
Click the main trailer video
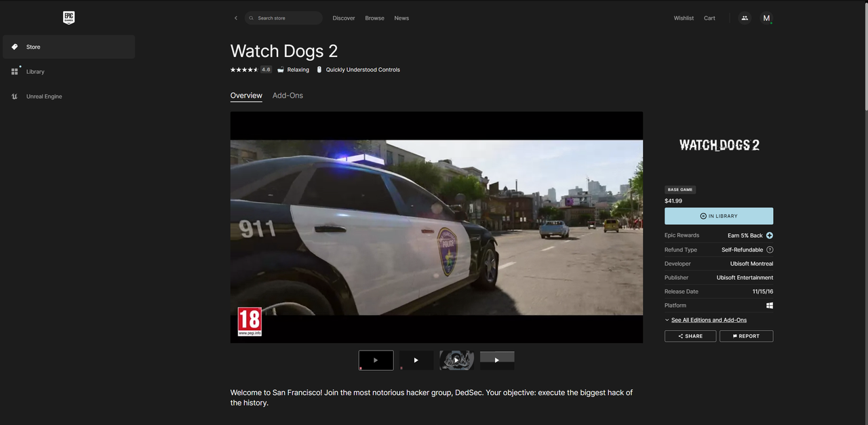tap(437, 227)
